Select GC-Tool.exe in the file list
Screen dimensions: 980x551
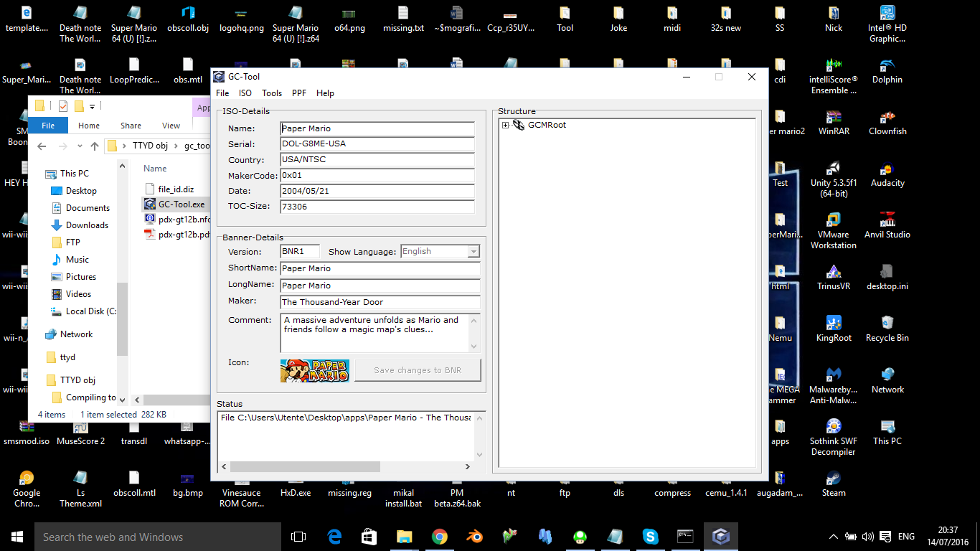pos(181,204)
